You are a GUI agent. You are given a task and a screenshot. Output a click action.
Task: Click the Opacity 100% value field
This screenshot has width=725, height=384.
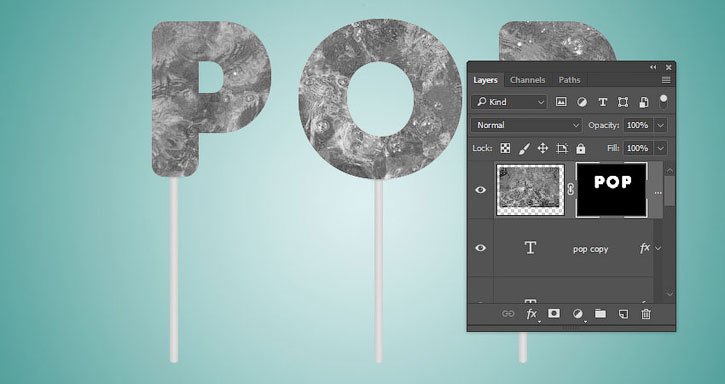click(x=638, y=125)
